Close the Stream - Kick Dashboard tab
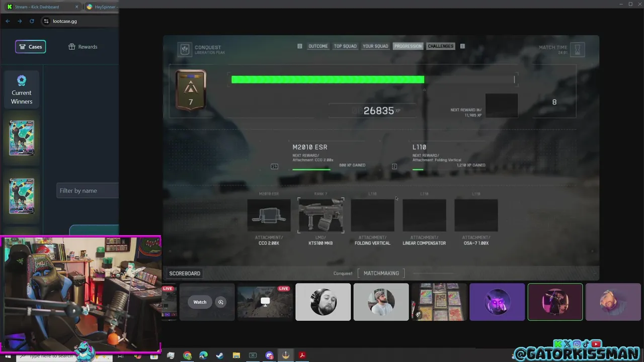This screenshot has width=644, height=362. (77, 7)
